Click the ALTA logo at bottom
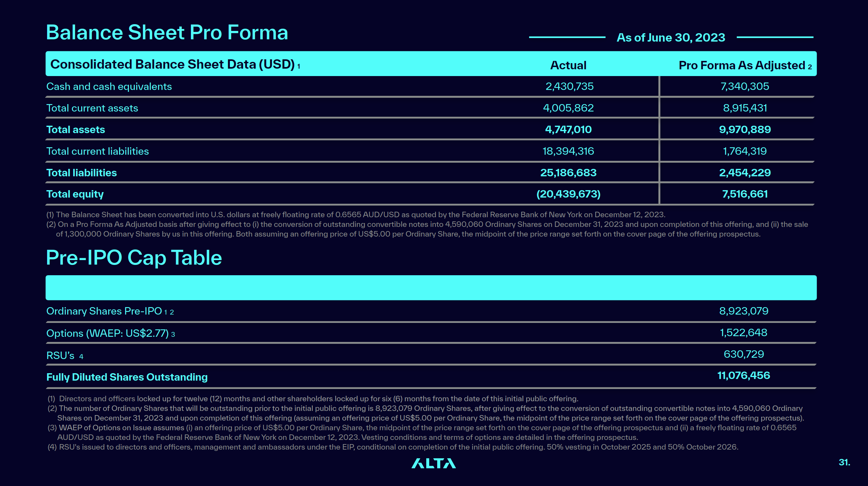Image resolution: width=868 pixels, height=486 pixels. coord(433,463)
